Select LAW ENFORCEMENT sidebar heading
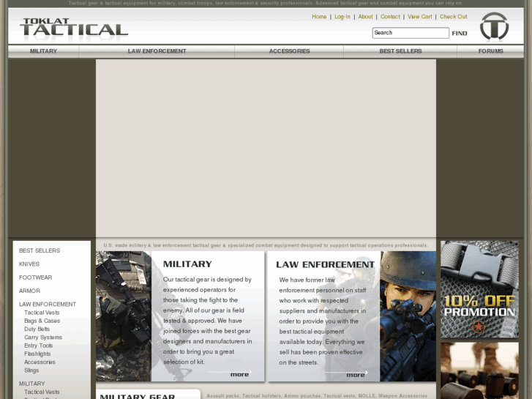 48,305
